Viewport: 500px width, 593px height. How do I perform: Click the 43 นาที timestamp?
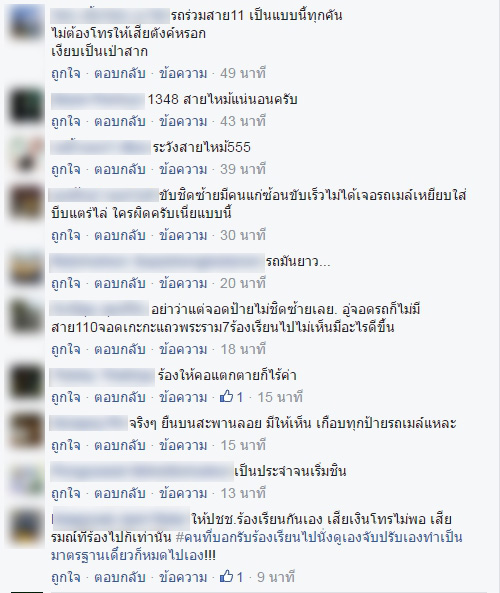pyautogui.click(x=243, y=121)
